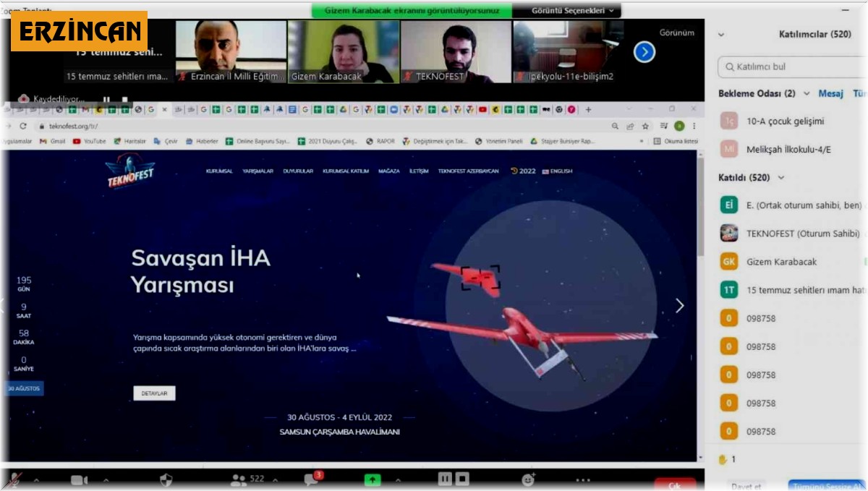Click the green Share Screen icon
868x491 pixels.
[373, 479]
